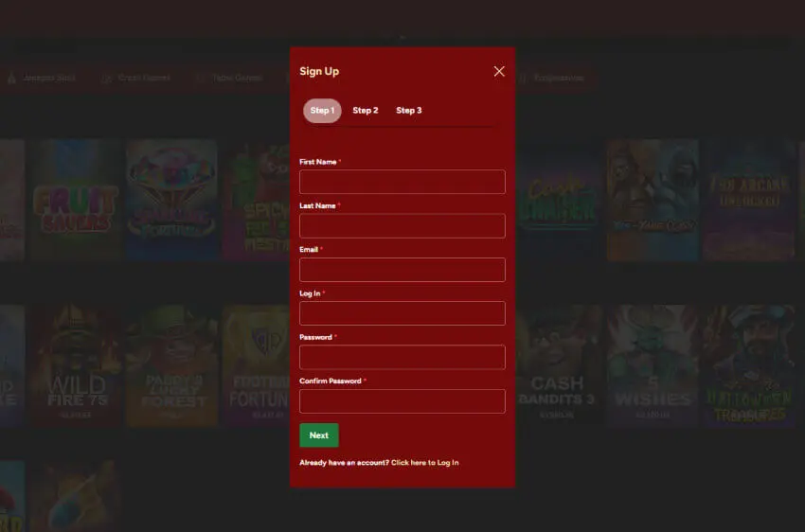Select the Table Games category in background
The image size is (805, 532).
click(230, 78)
